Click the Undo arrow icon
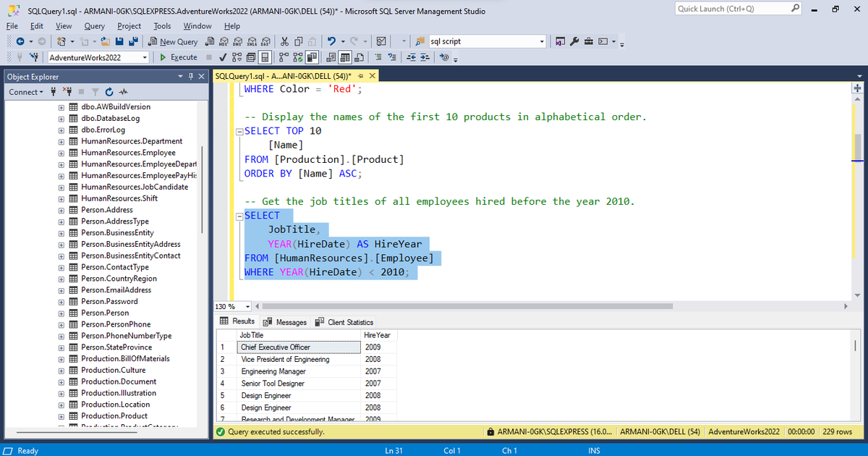The width and height of the screenshot is (868, 456). point(331,42)
